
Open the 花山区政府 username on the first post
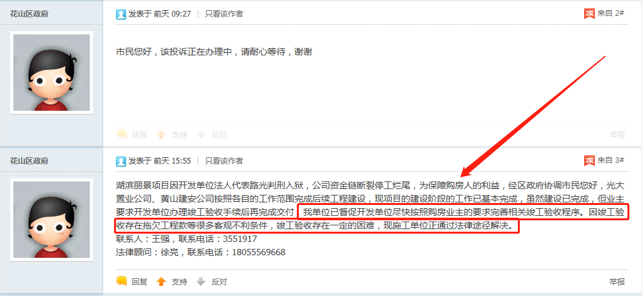coord(29,14)
